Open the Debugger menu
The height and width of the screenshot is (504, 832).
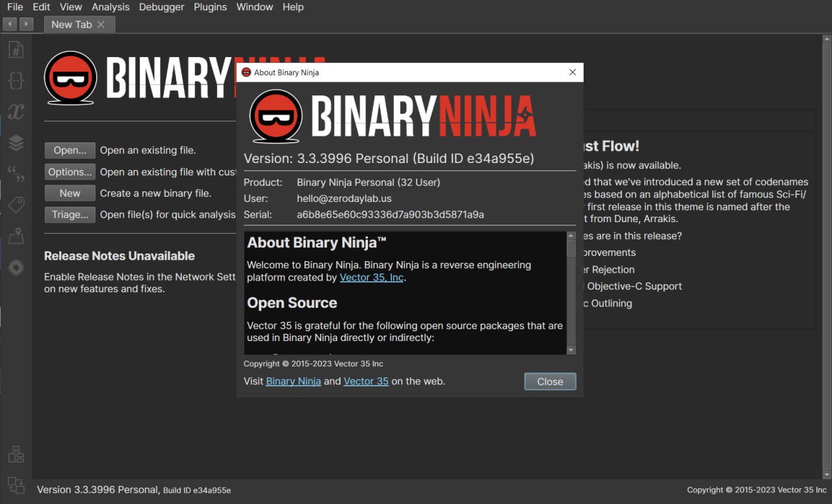pos(162,7)
